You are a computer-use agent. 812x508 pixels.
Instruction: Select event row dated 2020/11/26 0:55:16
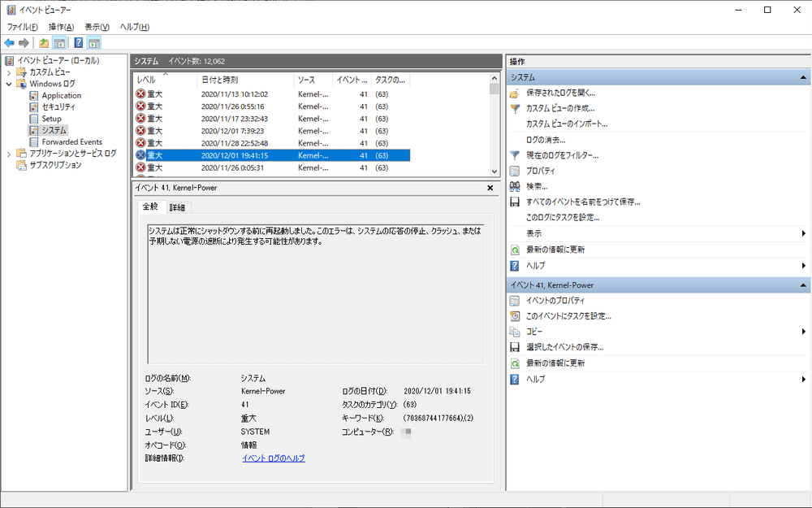[271, 106]
